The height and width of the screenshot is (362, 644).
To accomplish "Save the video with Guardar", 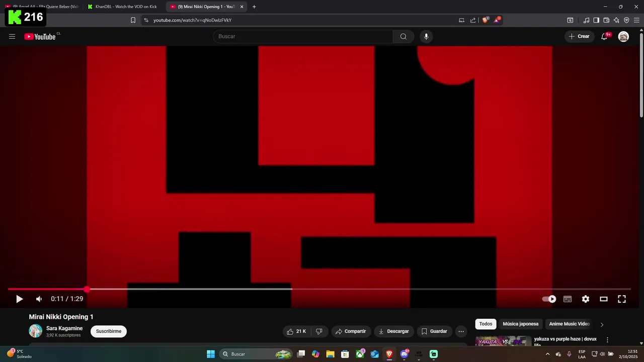I will tap(434, 331).
